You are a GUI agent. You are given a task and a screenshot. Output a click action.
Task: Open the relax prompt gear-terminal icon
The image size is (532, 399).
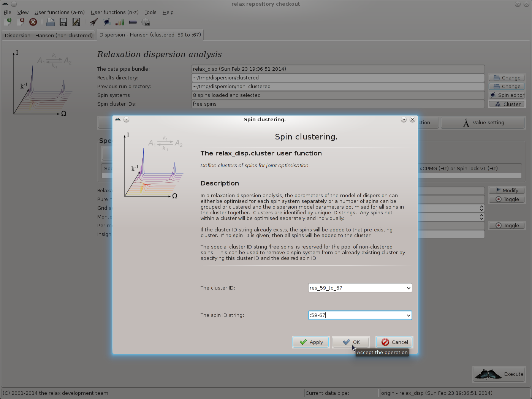point(146,22)
